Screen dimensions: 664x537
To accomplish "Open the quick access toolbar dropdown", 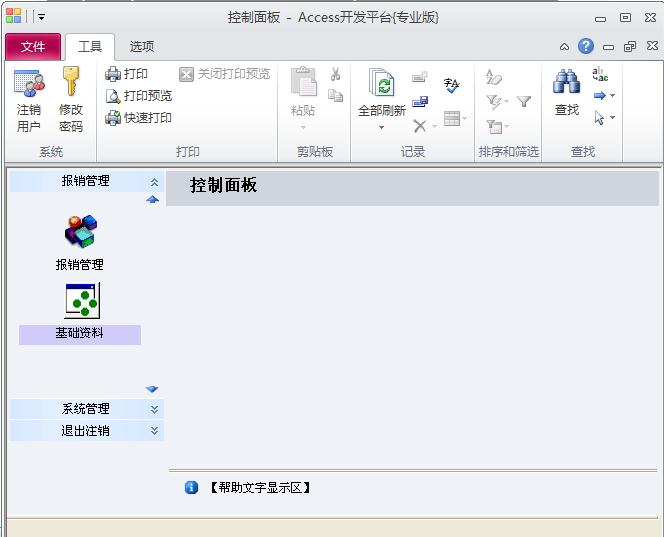I will 42,17.
